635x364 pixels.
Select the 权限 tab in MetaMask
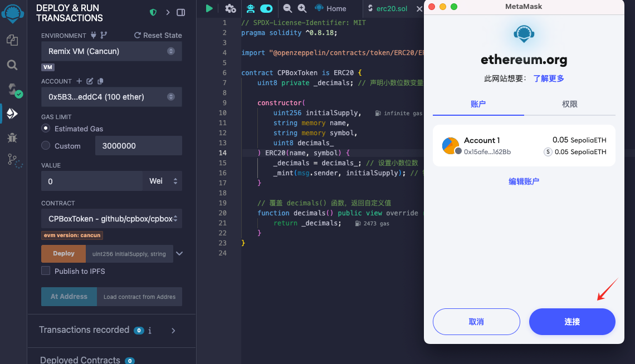pyautogui.click(x=570, y=104)
